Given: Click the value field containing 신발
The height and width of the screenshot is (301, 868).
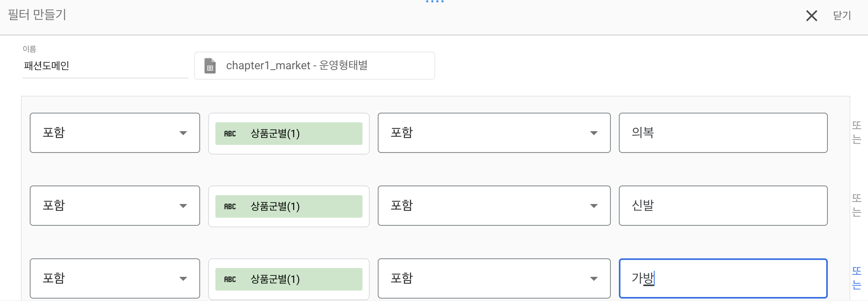Looking at the screenshot, I should (x=723, y=206).
